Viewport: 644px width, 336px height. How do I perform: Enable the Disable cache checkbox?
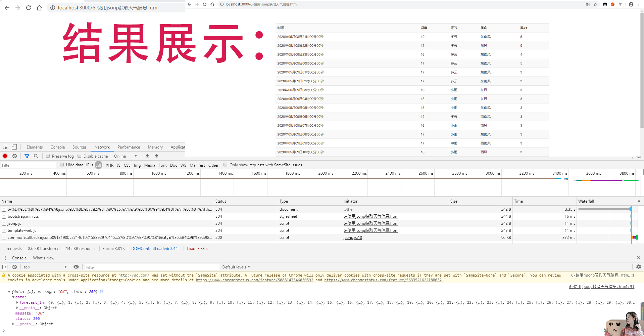(79, 156)
